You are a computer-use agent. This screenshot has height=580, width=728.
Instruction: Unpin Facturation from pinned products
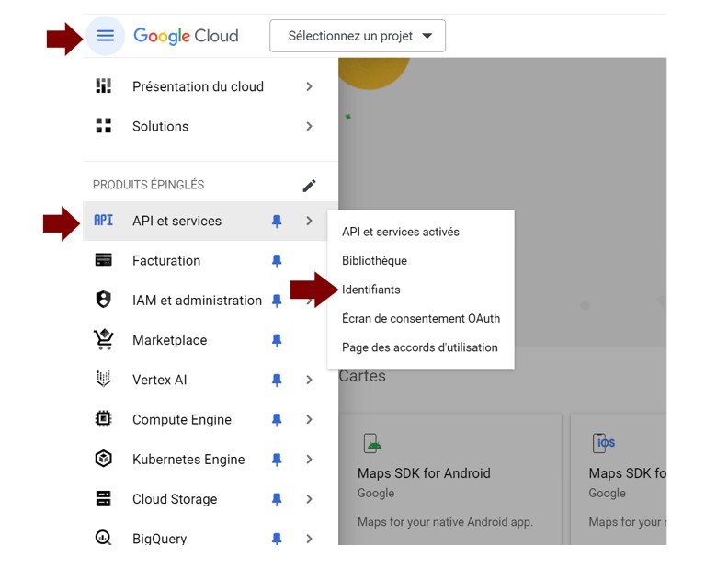pyautogui.click(x=277, y=261)
